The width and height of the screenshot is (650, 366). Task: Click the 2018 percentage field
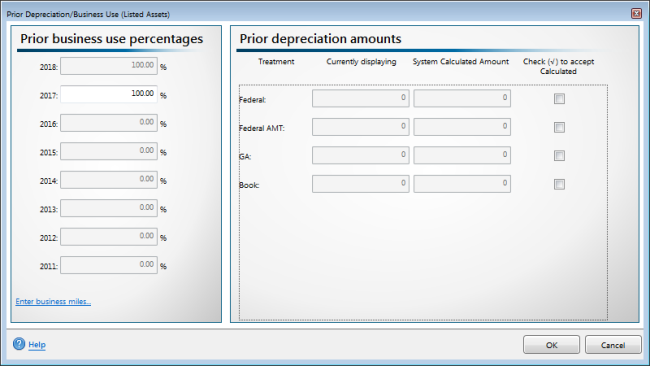[x=109, y=66]
